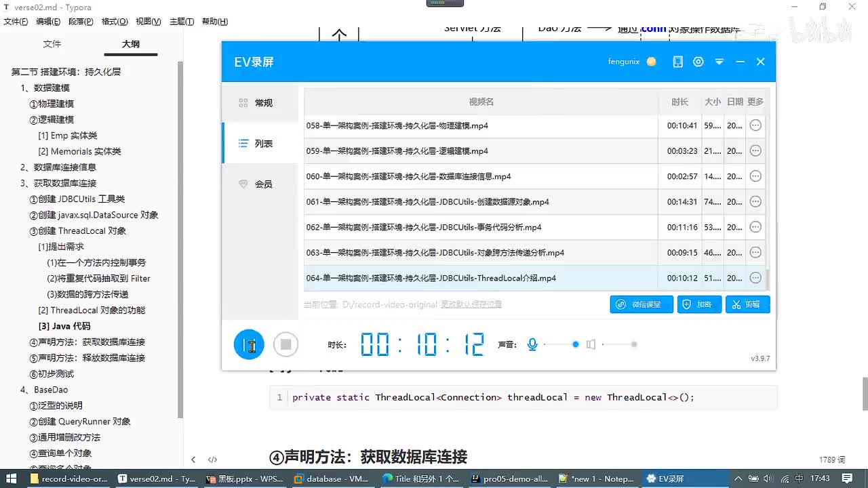Open EV recorder settings gear

click(x=698, y=62)
